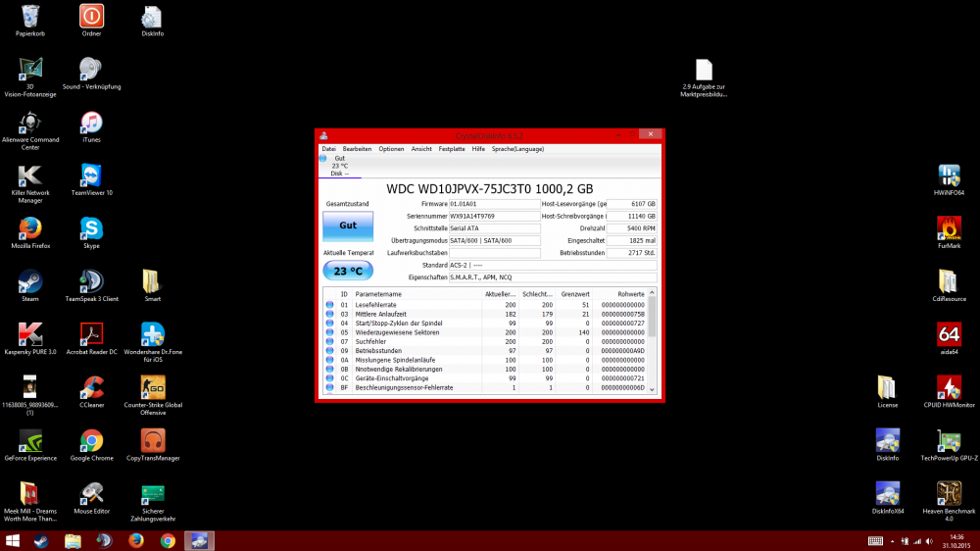Open the HWiNFO64 desktop shortcut
Image resolution: width=980 pixels, height=551 pixels.
point(948,176)
